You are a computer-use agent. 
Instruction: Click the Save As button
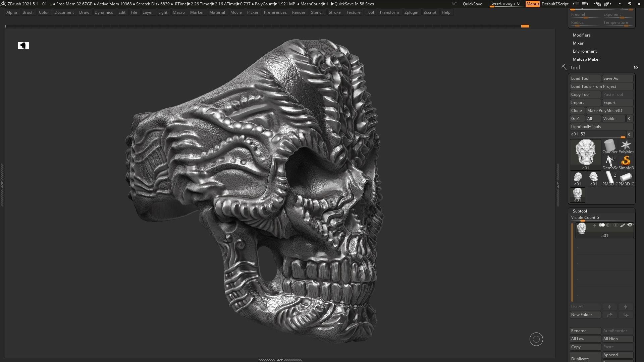coord(618,78)
